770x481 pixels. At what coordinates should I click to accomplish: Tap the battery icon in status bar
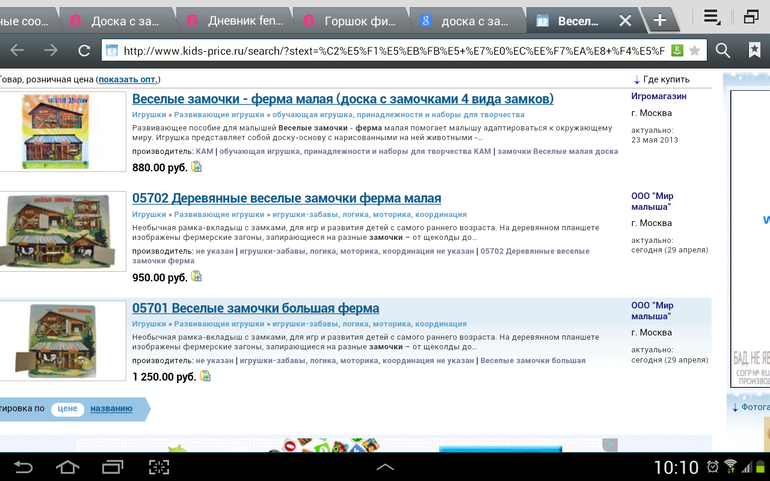tap(761, 466)
